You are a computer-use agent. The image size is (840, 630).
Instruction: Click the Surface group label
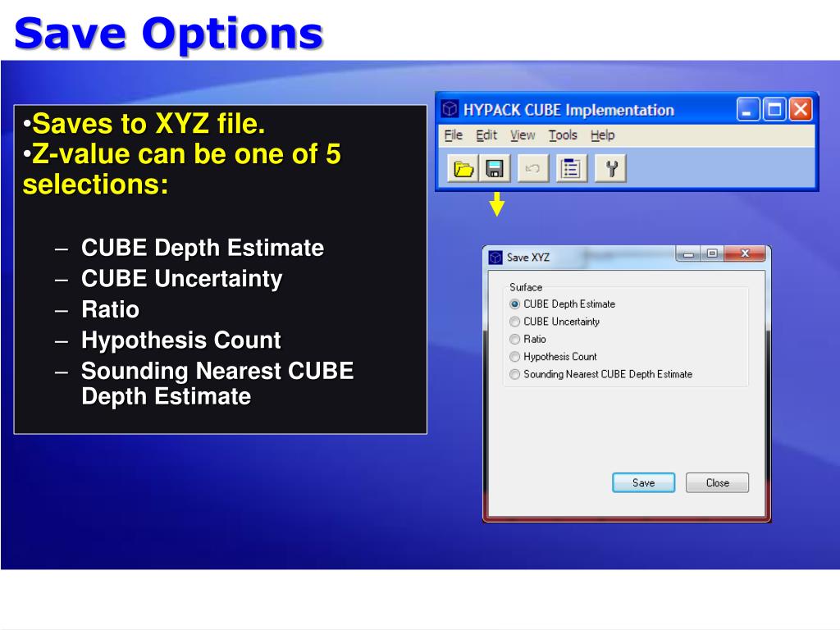coord(526,287)
